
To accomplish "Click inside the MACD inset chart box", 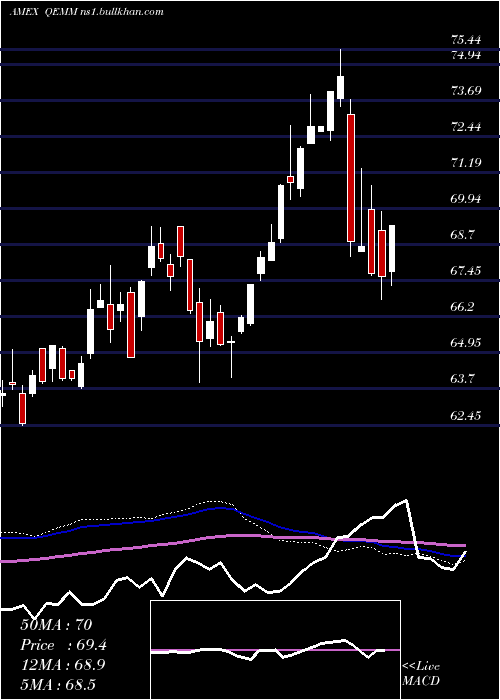I will [x=275, y=650].
